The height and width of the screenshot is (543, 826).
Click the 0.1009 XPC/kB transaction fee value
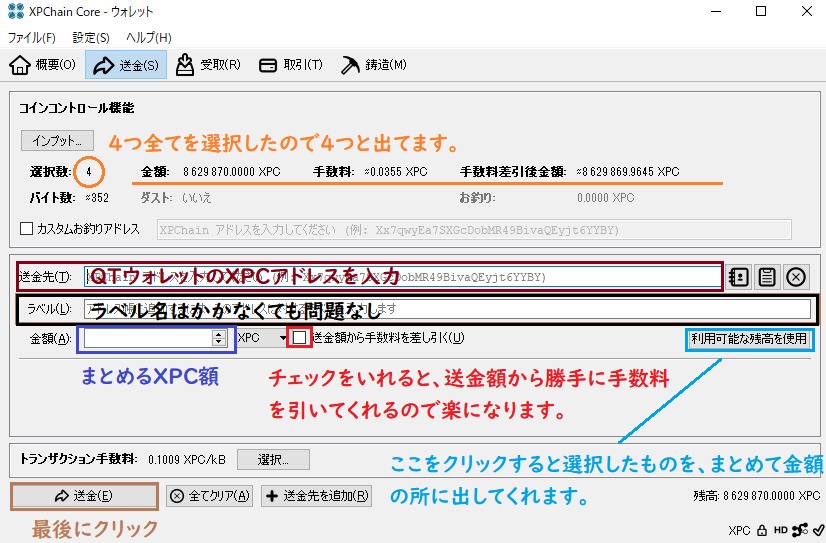point(186,460)
